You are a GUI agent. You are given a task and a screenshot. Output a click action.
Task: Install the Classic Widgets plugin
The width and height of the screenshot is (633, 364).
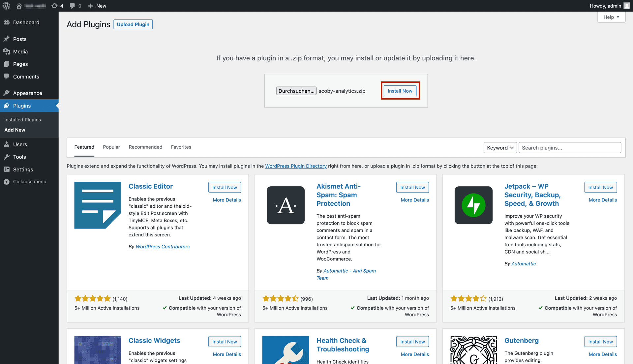tap(225, 342)
